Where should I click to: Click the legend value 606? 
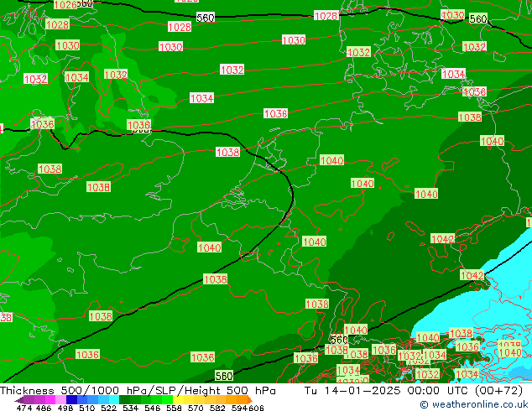point(256,408)
